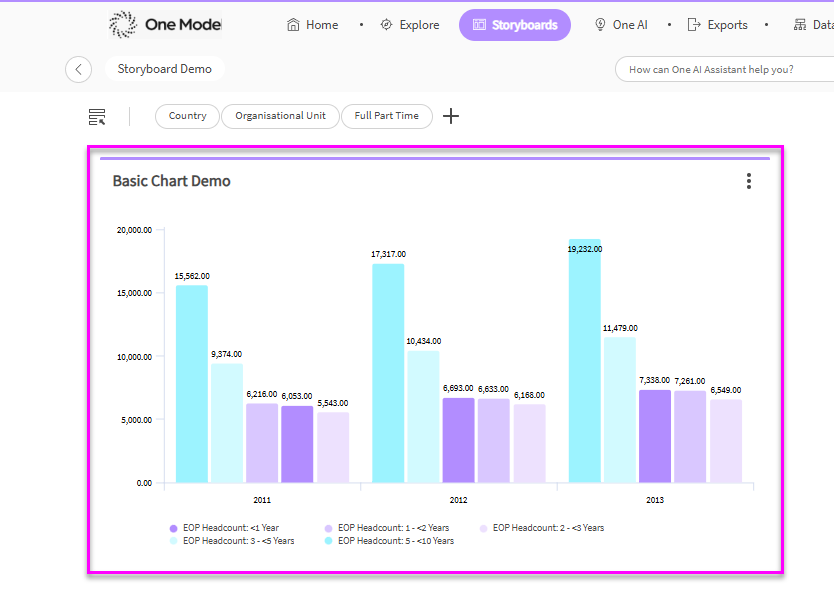Open the filter list settings icon
This screenshot has width=834, height=600.
97,117
